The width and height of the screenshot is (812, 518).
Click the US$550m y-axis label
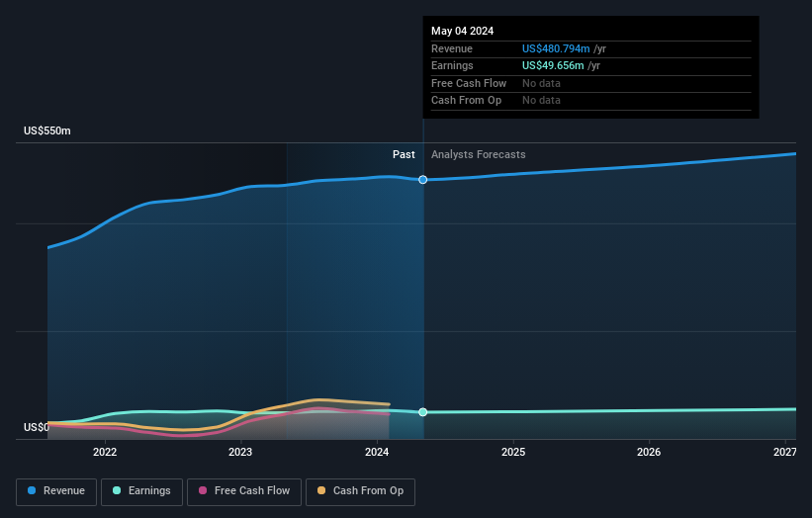pos(47,130)
